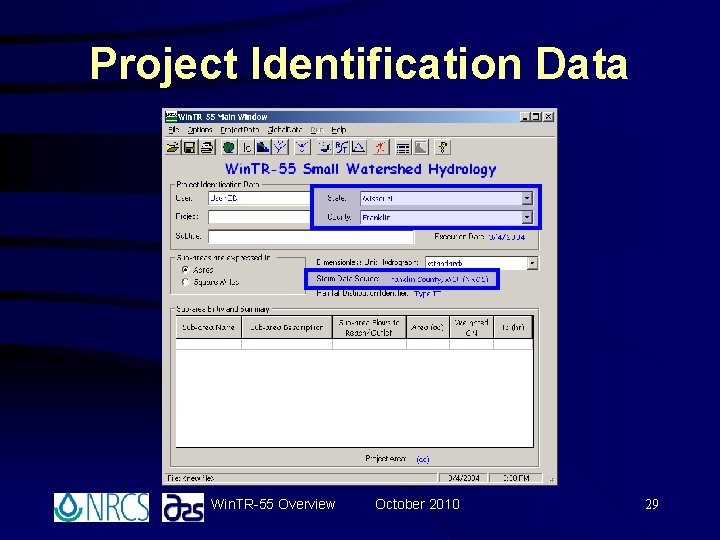Viewport: 720px width, 540px height.
Task: Click the Area (ac) column header
Action: 428,327
